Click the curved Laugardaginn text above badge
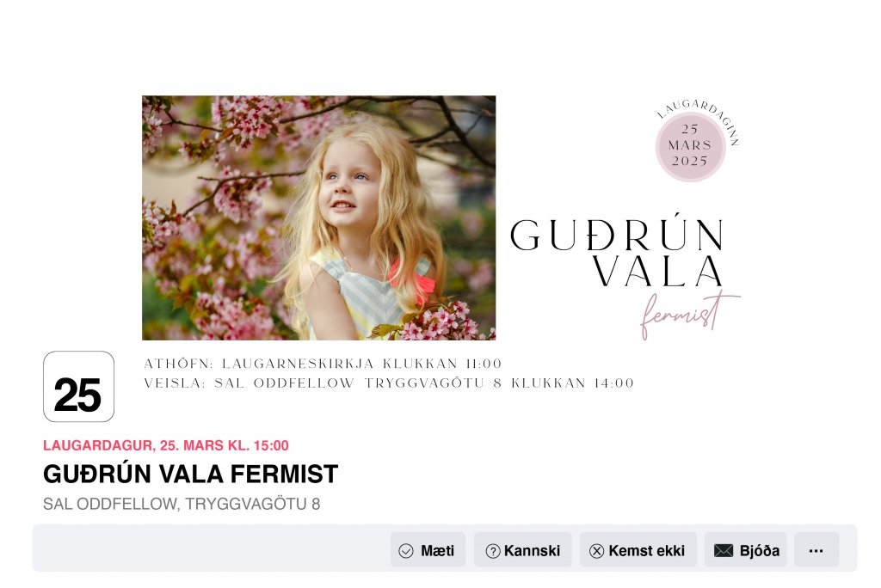Viewport: 881px width, 588px height. click(x=699, y=119)
